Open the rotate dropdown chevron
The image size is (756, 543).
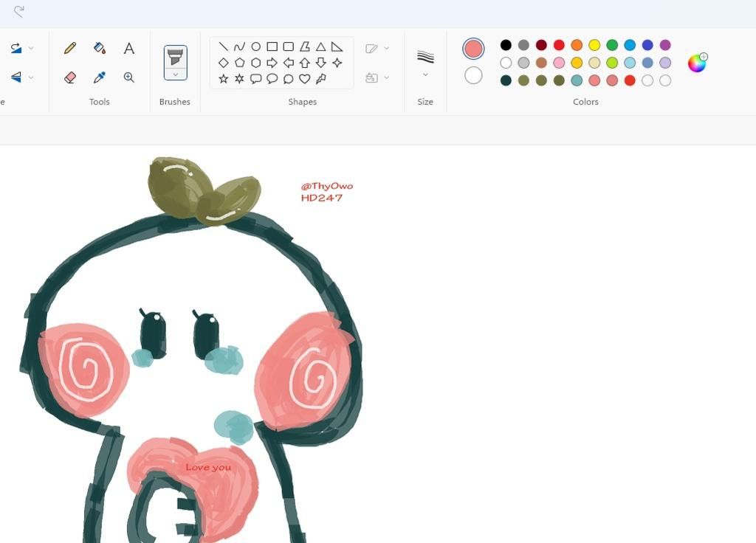point(31,49)
